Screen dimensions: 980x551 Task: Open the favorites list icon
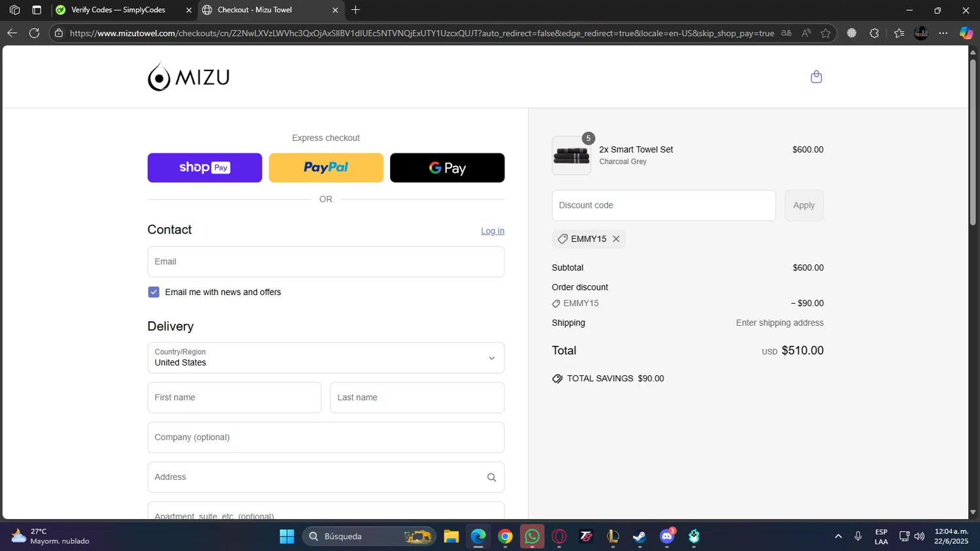click(899, 33)
